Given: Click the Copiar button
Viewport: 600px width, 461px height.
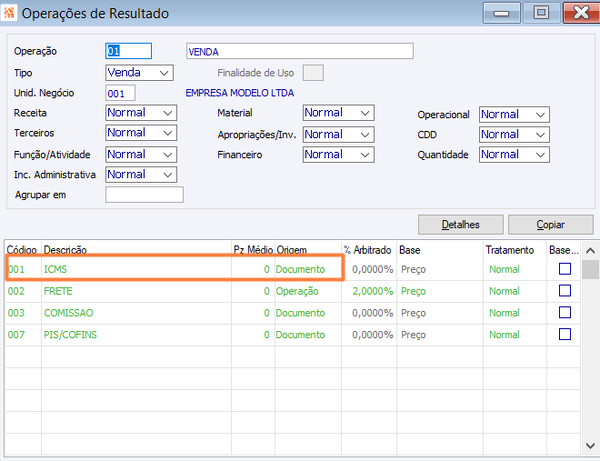Looking at the screenshot, I should (551, 225).
